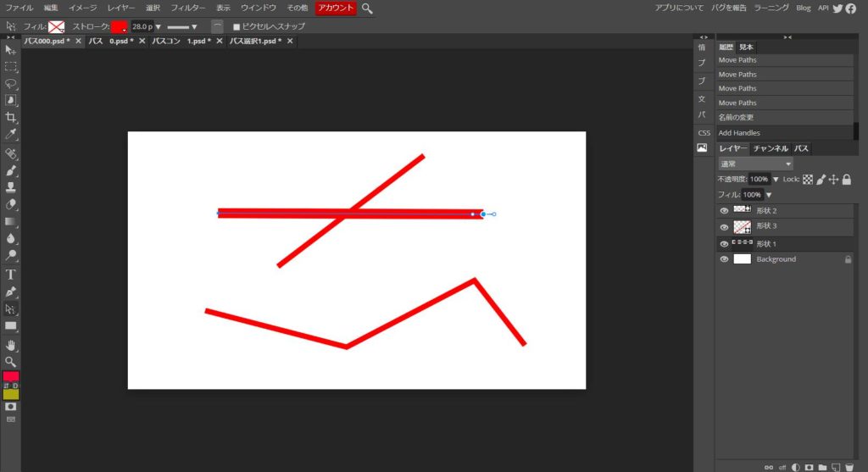The height and width of the screenshot is (472, 868).
Task: Click the search magnifier next to アカウント
Action: [x=367, y=8]
